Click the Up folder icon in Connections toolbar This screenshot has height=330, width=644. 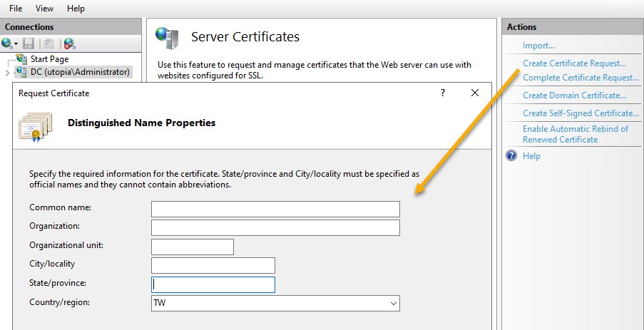coord(48,43)
